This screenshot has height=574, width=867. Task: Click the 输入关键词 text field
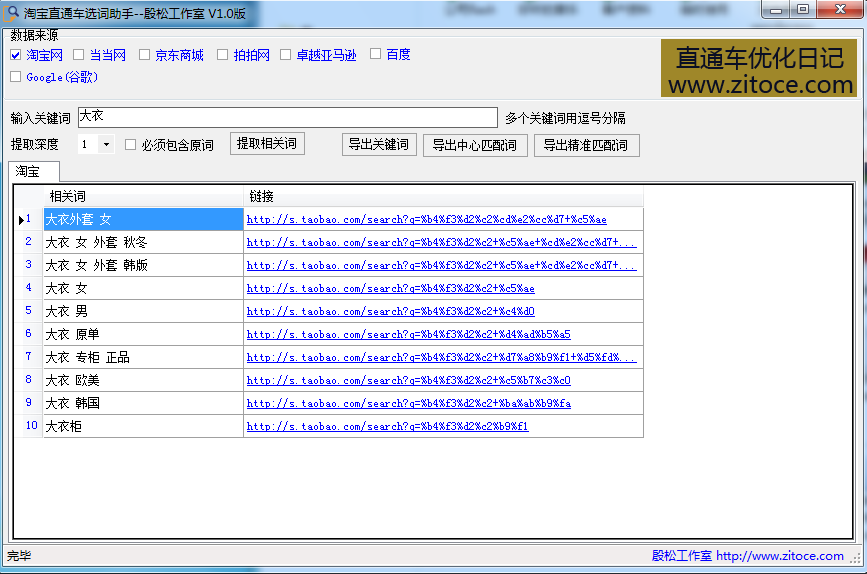click(x=286, y=118)
